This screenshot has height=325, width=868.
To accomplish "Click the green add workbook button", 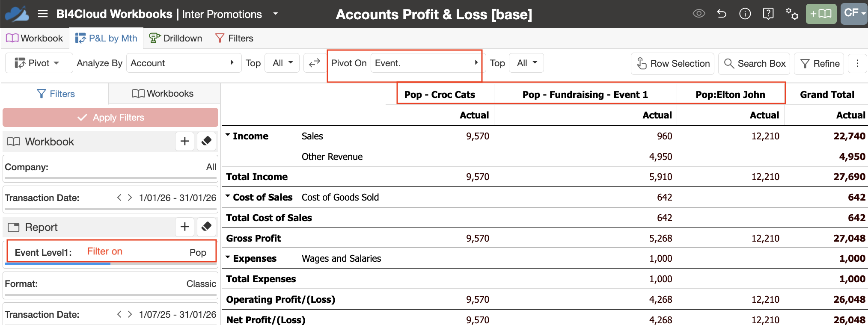I will tap(821, 14).
